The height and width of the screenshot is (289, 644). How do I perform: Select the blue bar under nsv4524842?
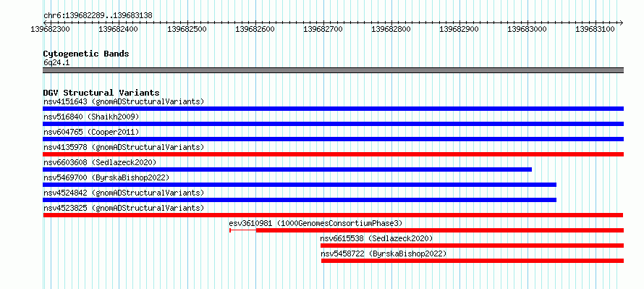[300, 200]
